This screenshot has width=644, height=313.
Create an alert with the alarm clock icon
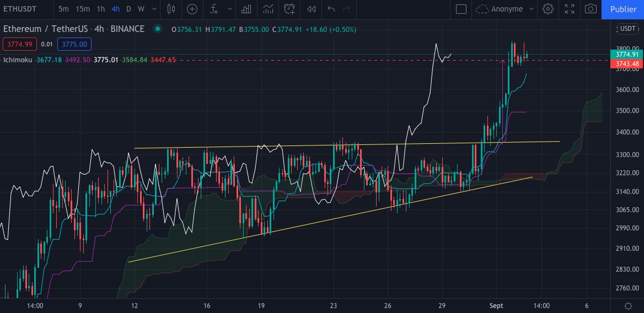tap(289, 9)
